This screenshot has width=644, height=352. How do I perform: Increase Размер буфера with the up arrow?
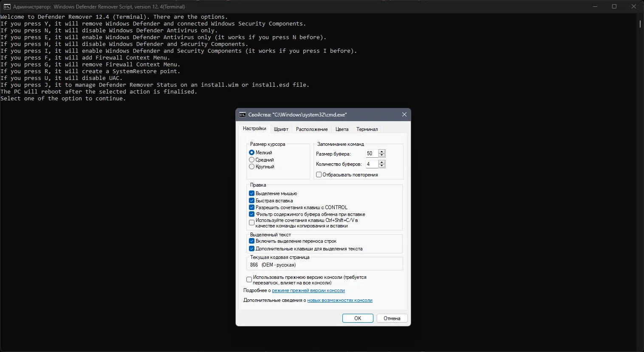point(382,151)
